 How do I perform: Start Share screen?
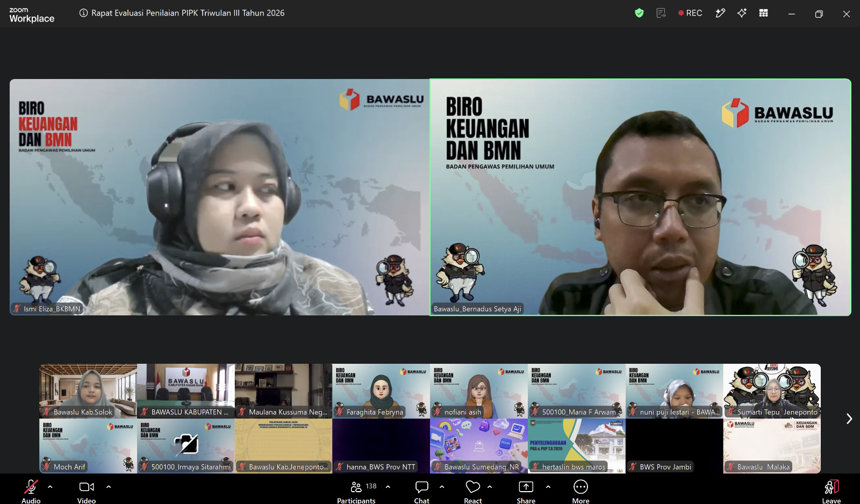point(526,491)
